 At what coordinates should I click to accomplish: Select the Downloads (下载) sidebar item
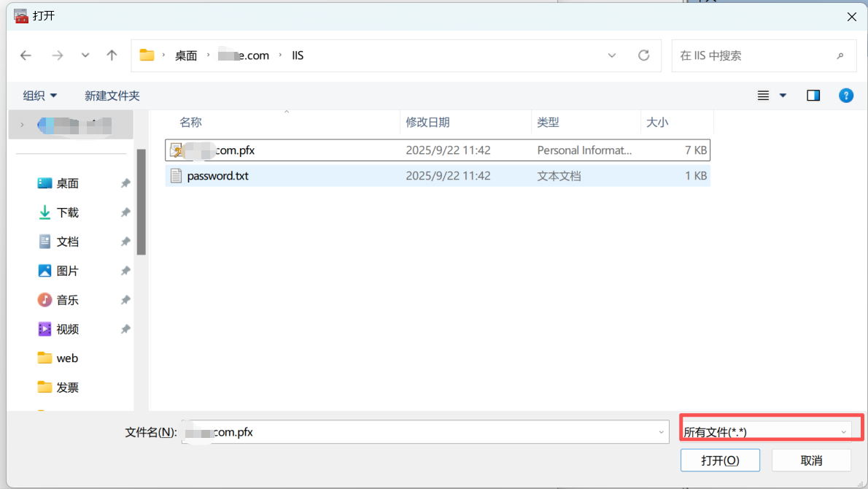67,212
